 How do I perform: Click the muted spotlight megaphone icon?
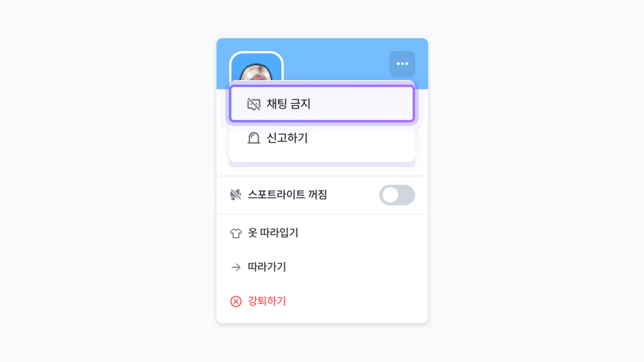pyautogui.click(x=235, y=195)
